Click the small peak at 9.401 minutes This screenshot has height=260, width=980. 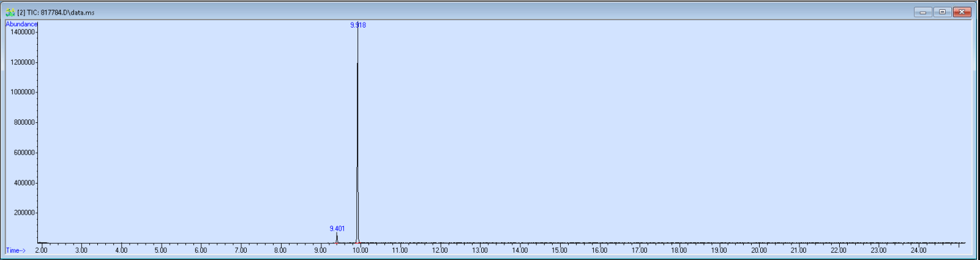(337, 237)
